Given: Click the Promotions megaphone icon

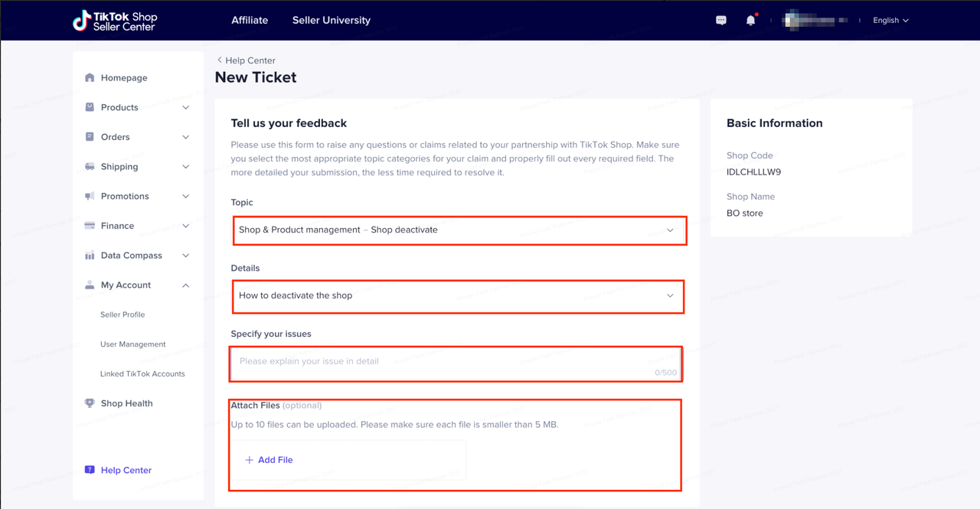Looking at the screenshot, I should coord(90,197).
